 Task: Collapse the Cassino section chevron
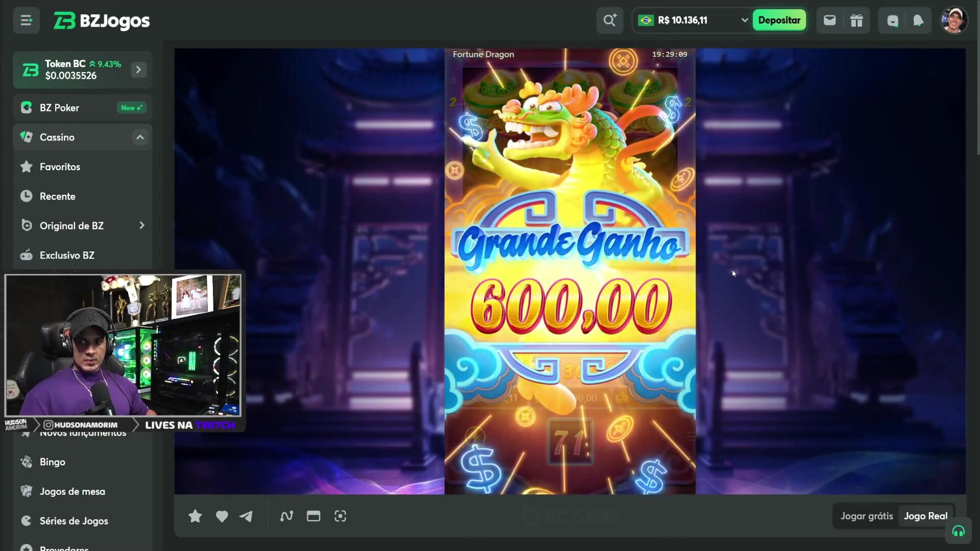coord(140,137)
